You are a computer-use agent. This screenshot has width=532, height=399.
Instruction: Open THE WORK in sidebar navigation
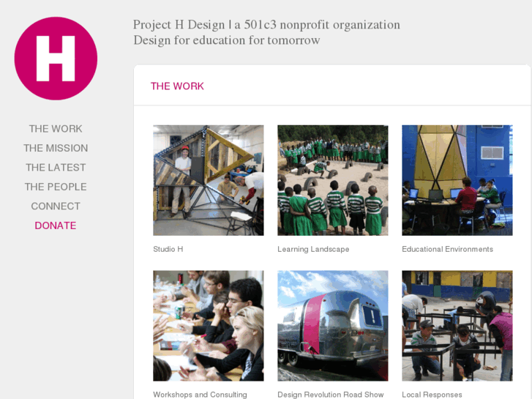pos(56,129)
